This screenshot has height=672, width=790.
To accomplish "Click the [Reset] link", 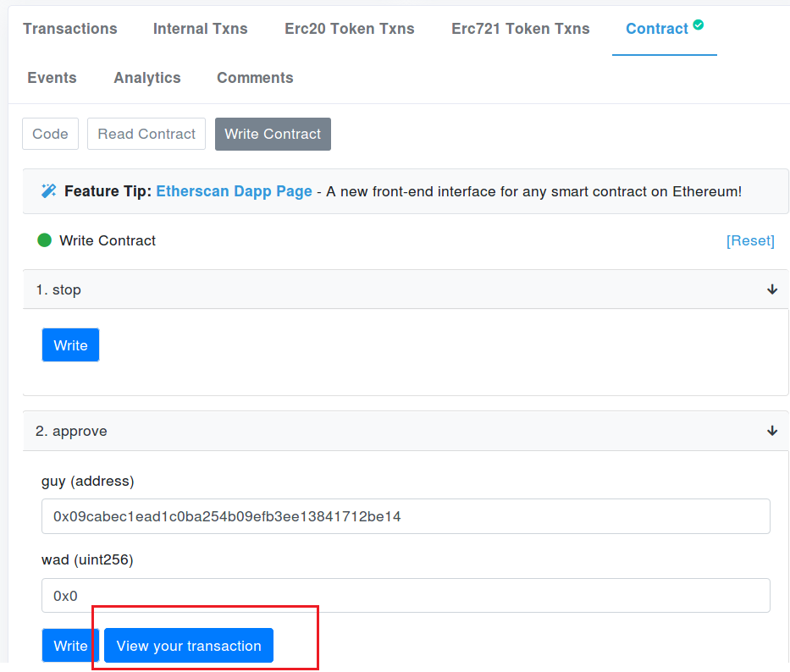I will (750, 241).
